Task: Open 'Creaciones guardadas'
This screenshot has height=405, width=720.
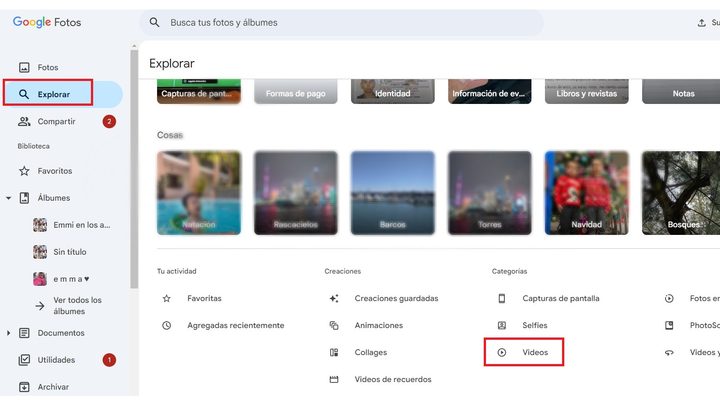Action: click(x=396, y=298)
